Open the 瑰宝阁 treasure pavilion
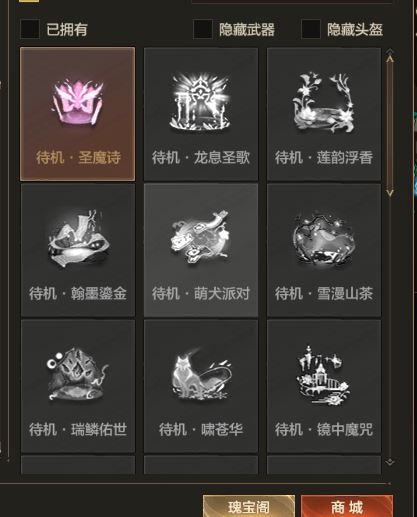Viewport: 417px width, 517px height. (249, 506)
